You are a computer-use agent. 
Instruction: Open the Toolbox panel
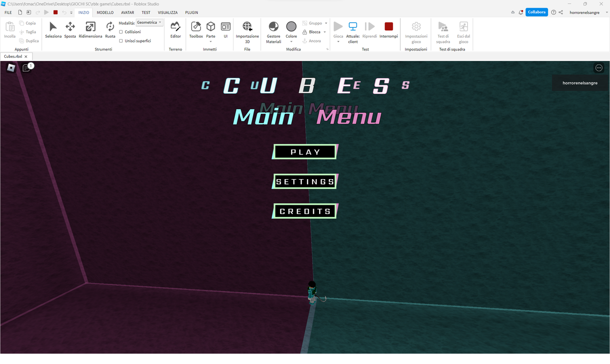[196, 30]
